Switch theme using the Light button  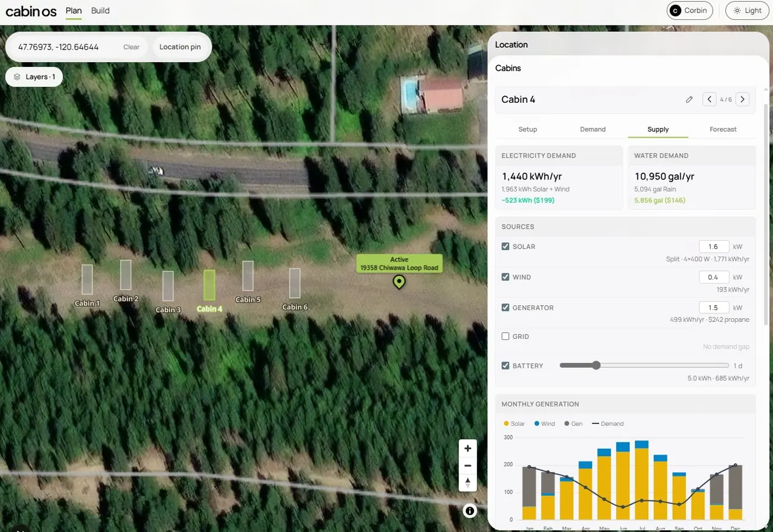748,11
